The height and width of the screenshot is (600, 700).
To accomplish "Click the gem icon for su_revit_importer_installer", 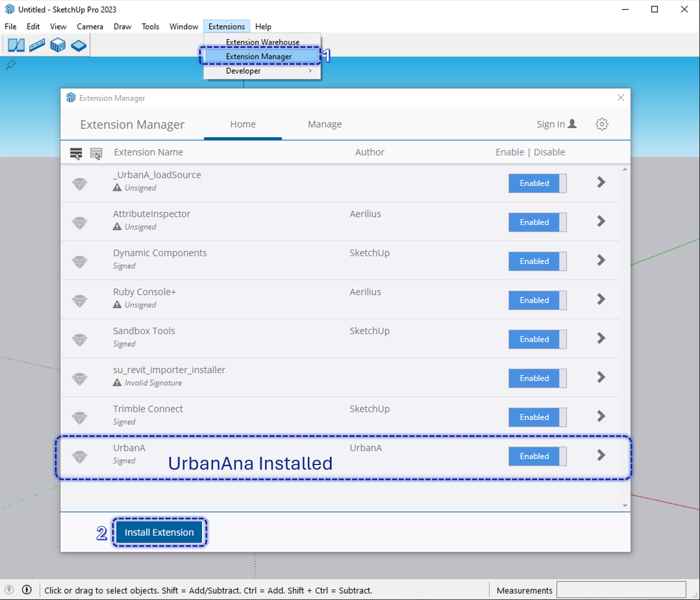I will point(80,379).
